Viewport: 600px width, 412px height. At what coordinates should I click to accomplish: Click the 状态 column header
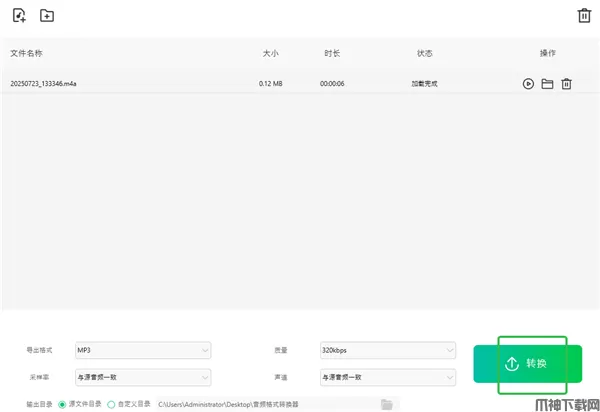click(424, 53)
